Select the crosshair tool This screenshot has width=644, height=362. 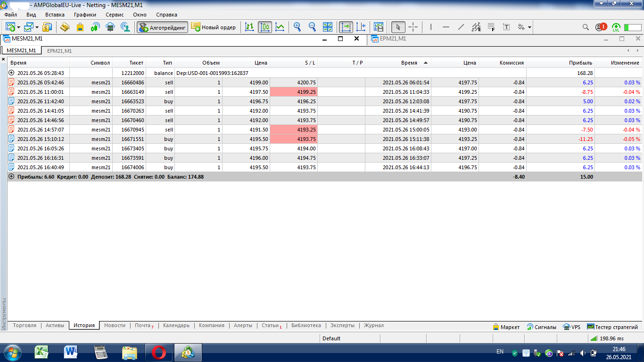tap(413, 27)
